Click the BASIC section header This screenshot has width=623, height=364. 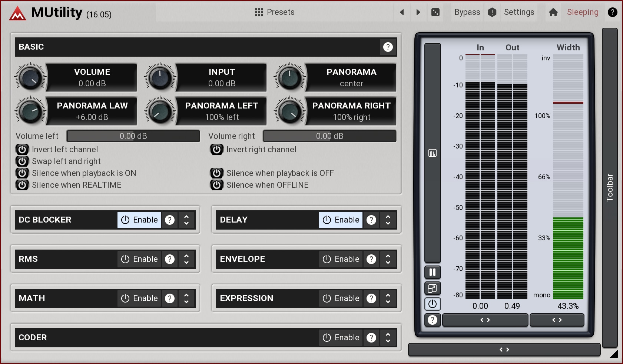[206, 47]
